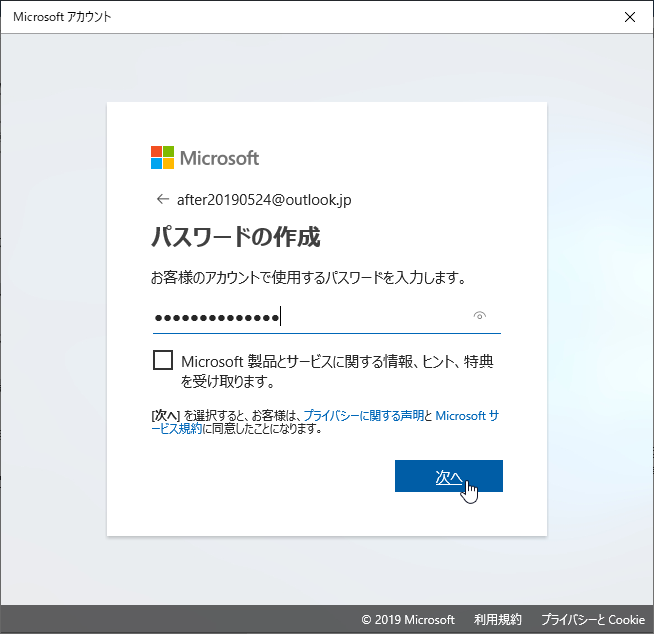
Task: Click the © 2019 Microsoft footer text
Action: click(408, 619)
